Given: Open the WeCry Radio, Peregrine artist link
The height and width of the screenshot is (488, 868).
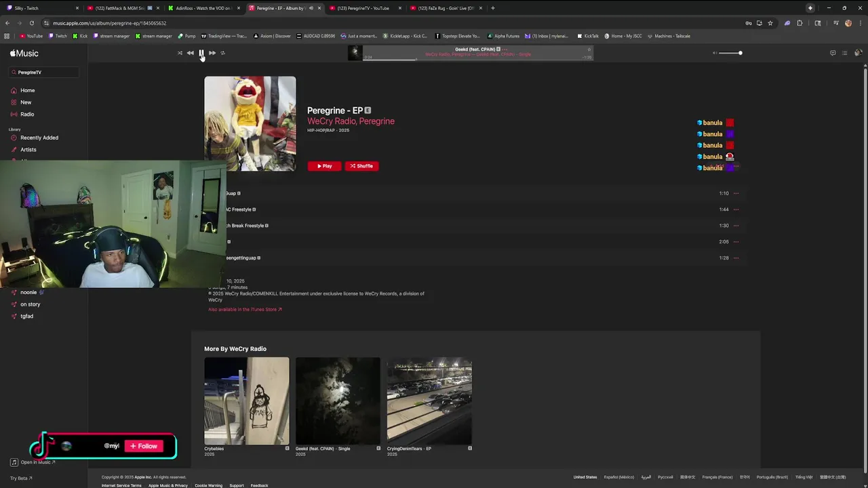Looking at the screenshot, I should click(x=351, y=121).
